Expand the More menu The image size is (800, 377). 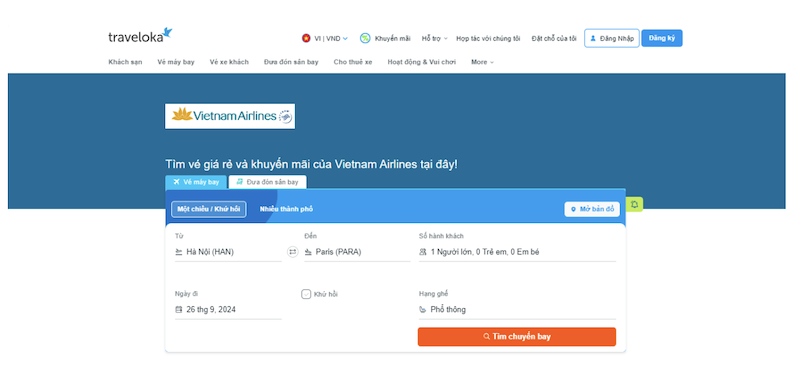(482, 62)
